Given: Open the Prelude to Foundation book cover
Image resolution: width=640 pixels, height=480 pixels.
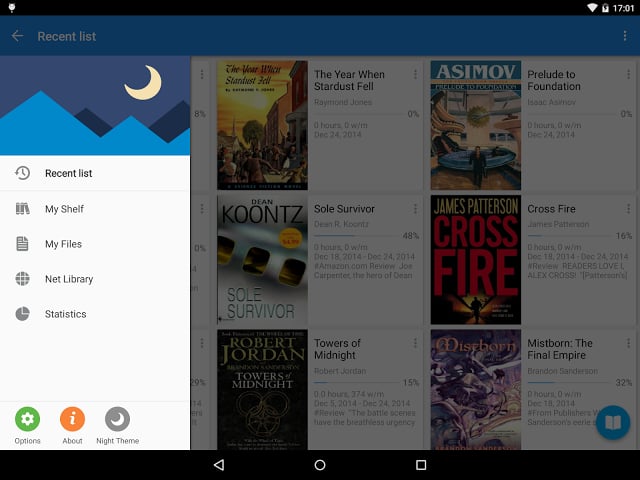Looking at the screenshot, I should coord(475,125).
